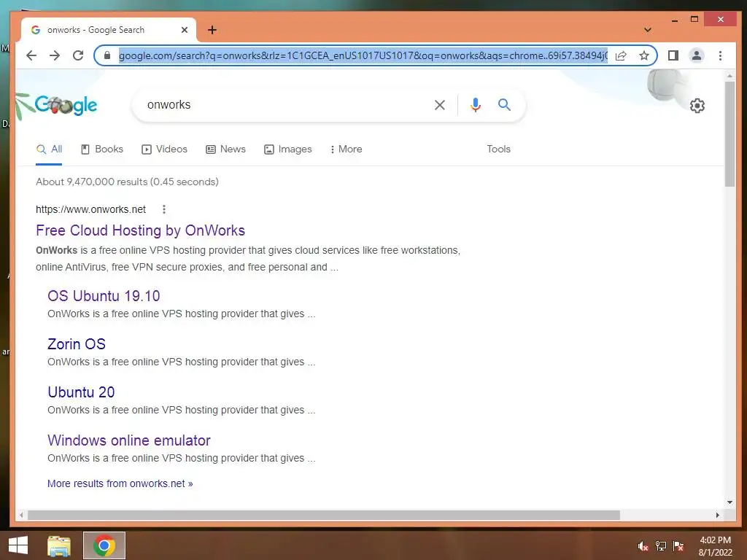The image size is (747, 560).
Task: Share this page using the share icon
Action: click(621, 55)
